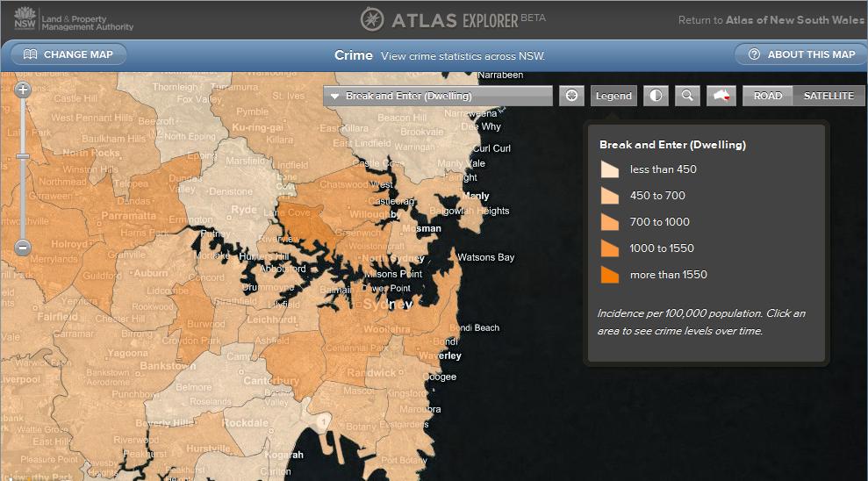Click the Hurstville area on map
The image size is (868, 481).
pyautogui.click(x=208, y=449)
